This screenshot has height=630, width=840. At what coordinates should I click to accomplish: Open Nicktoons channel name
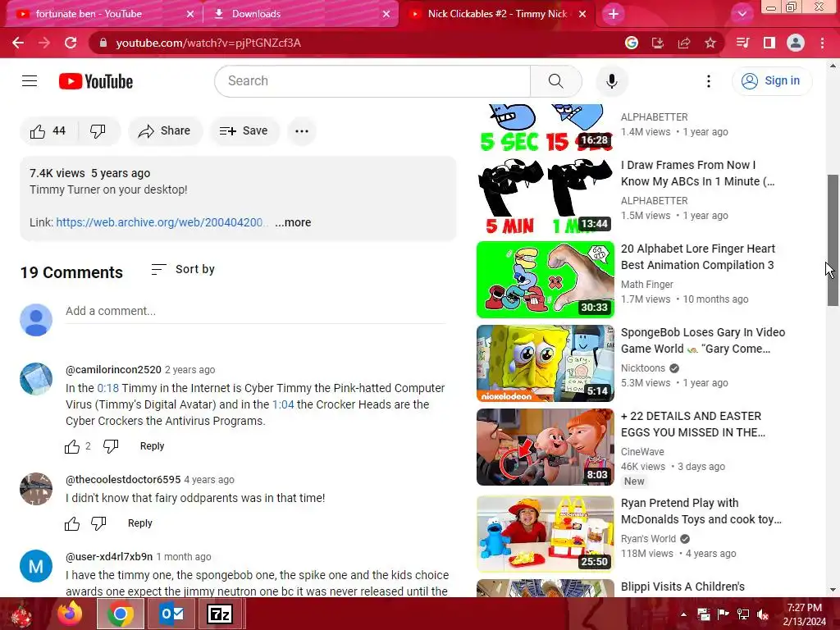click(x=643, y=368)
